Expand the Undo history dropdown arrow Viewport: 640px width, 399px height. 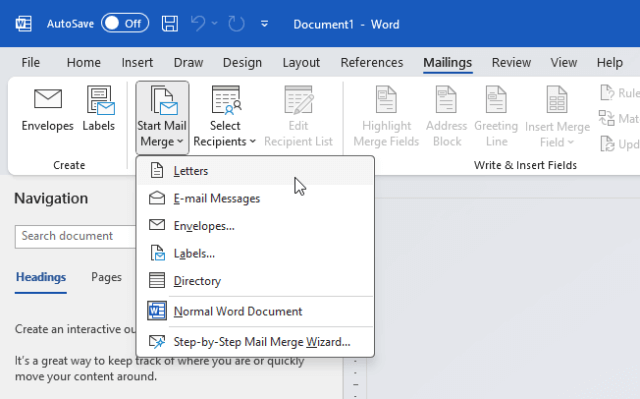pyautogui.click(x=215, y=24)
